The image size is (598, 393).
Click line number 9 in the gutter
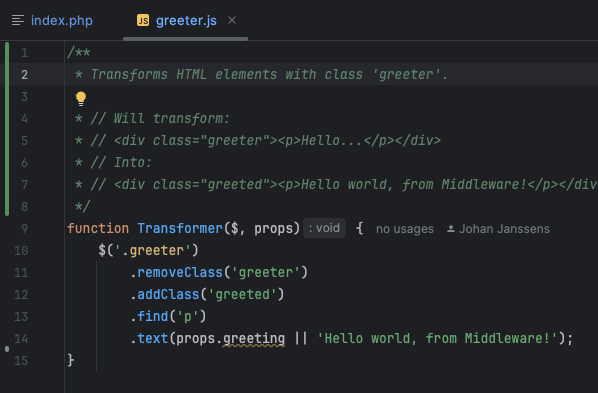pos(24,229)
